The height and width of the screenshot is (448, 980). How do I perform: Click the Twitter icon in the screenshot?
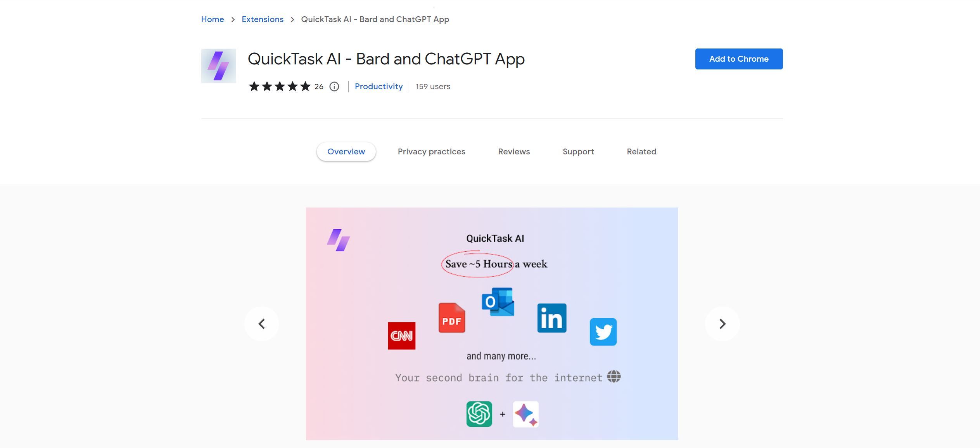tap(603, 332)
